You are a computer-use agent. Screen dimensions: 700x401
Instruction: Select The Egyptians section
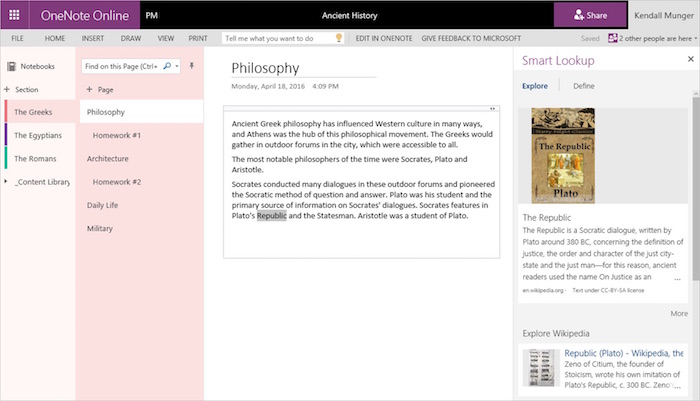tap(38, 134)
